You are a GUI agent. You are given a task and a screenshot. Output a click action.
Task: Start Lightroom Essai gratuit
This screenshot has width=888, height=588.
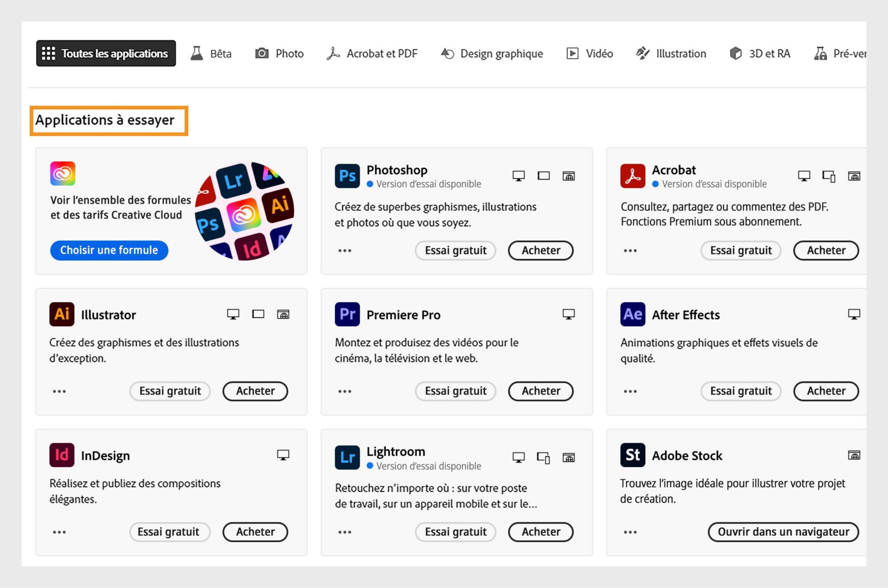coord(456,532)
